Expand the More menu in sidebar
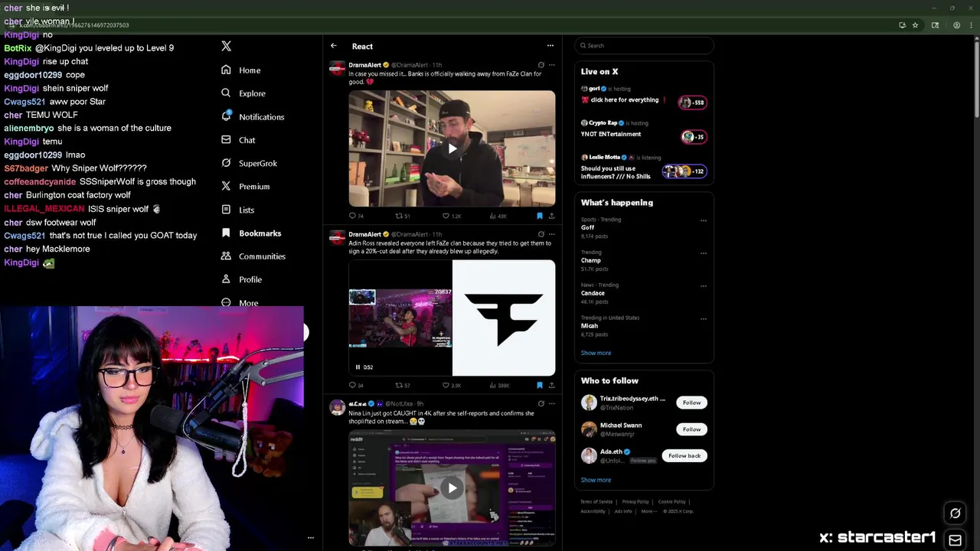Screen dimensions: 980x551 240,302
